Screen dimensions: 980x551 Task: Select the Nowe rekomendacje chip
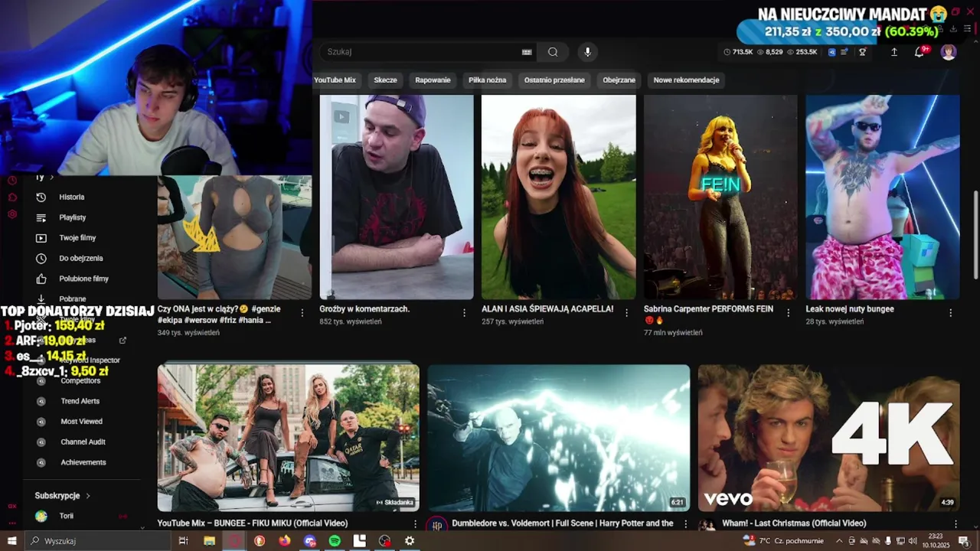[686, 80]
